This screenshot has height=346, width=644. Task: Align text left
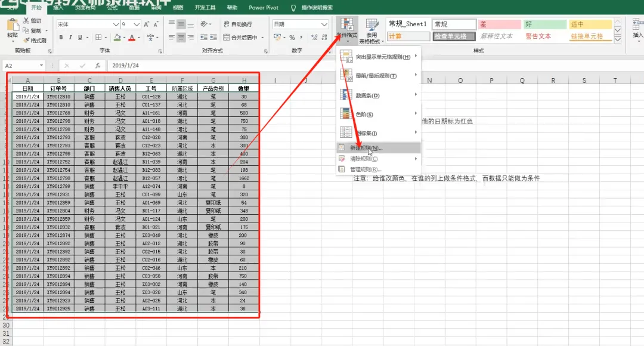[x=172, y=38]
